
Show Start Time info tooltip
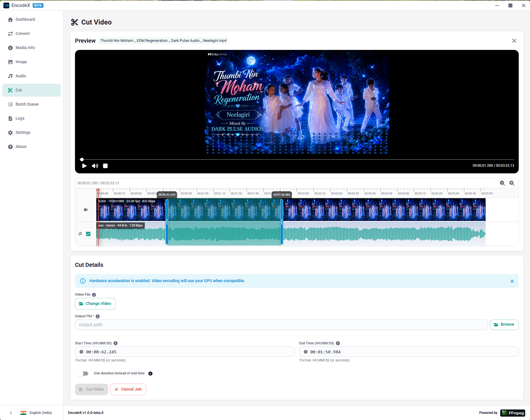(x=116, y=343)
